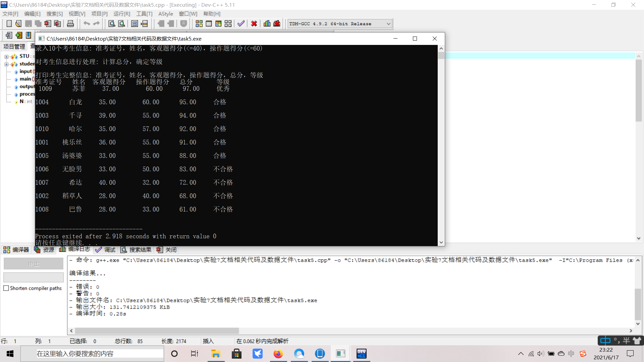Click the 关闭 panel tab
644x362 pixels.
pyautogui.click(x=167, y=250)
